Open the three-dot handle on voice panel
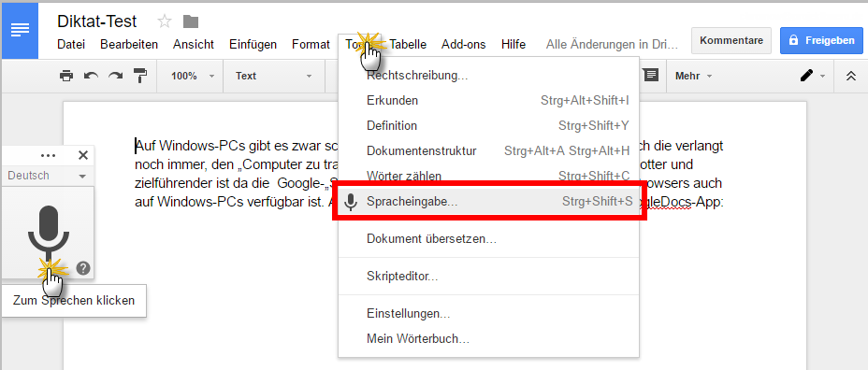Image resolution: width=868 pixels, height=370 pixels. click(48, 156)
